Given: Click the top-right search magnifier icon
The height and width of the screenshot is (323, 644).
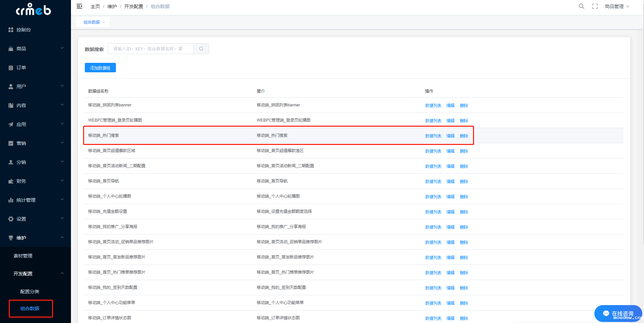Looking at the screenshot, I should 581,6.
